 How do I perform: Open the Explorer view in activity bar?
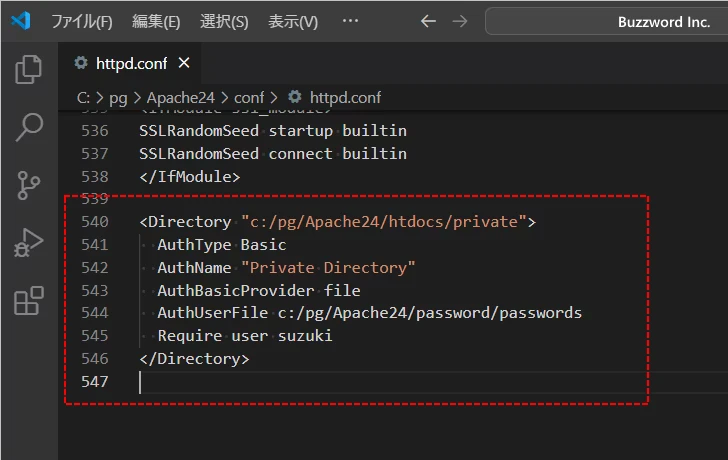click(x=29, y=69)
